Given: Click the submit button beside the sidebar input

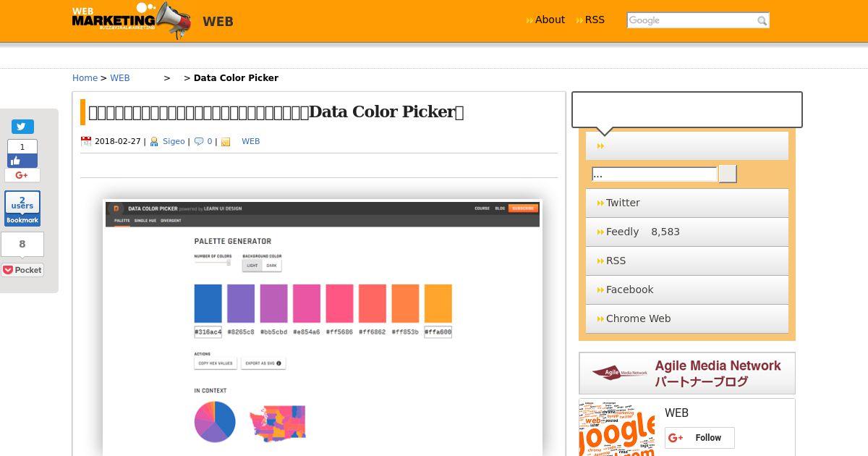Looking at the screenshot, I should pyautogui.click(x=728, y=174).
